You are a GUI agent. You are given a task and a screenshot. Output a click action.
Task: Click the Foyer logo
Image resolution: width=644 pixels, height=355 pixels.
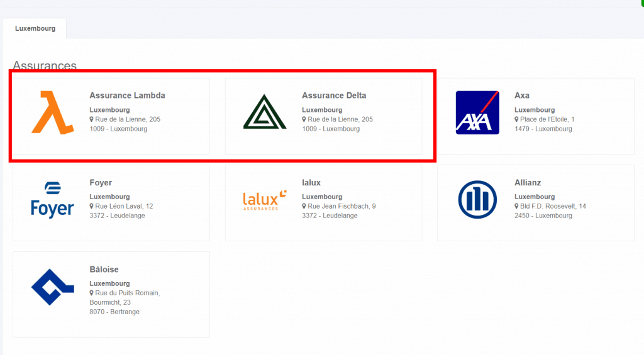coord(53,199)
